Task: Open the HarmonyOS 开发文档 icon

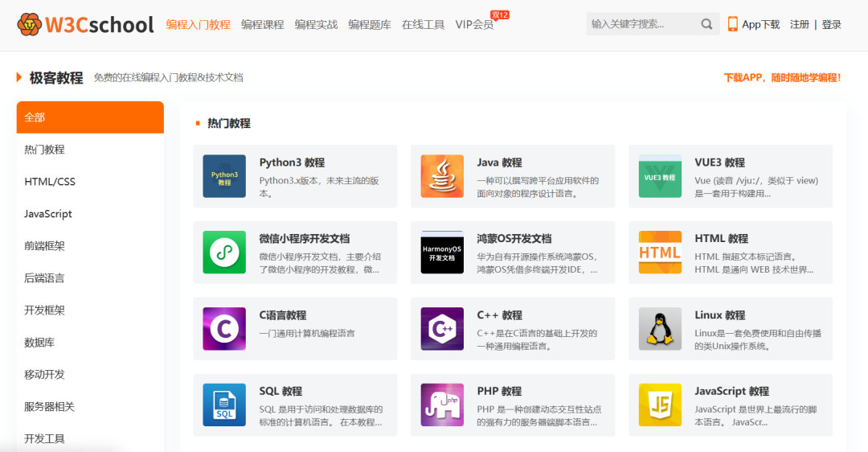Action: [x=442, y=253]
